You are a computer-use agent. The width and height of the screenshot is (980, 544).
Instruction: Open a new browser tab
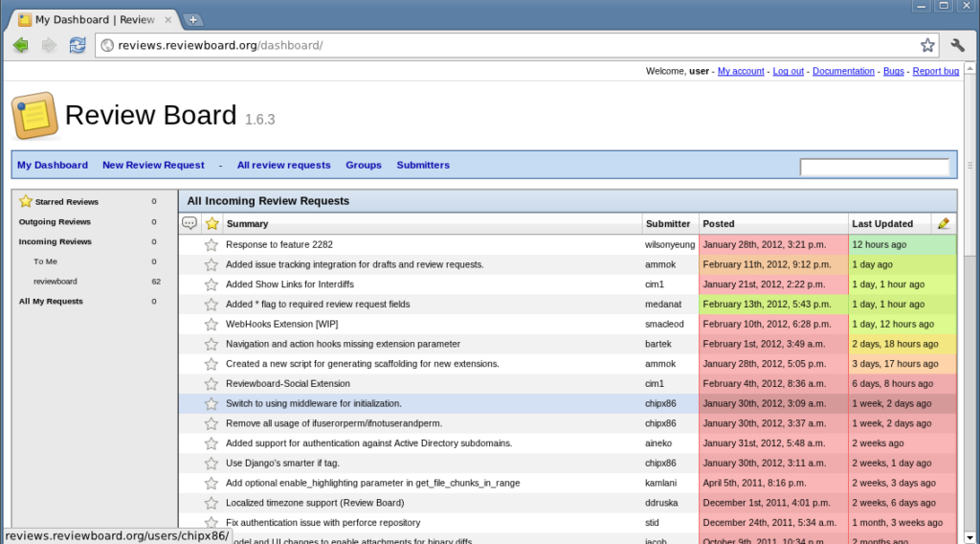click(192, 19)
